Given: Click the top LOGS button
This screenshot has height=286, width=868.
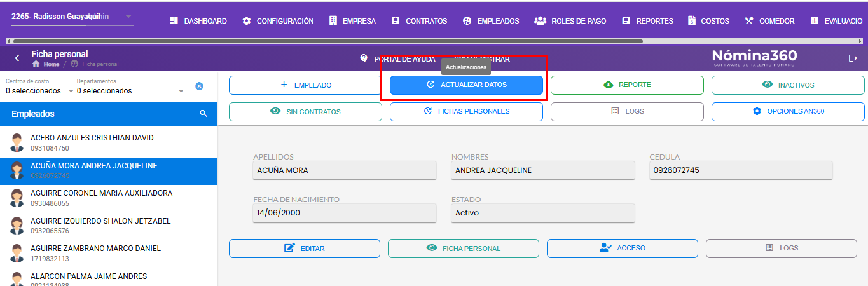Looking at the screenshot, I should pyautogui.click(x=627, y=112).
